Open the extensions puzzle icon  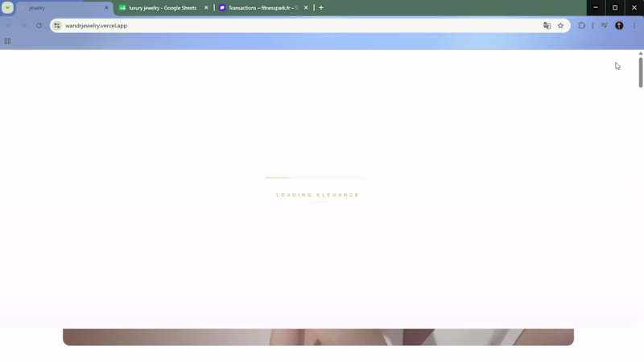pyautogui.click(x=581, y=26)
